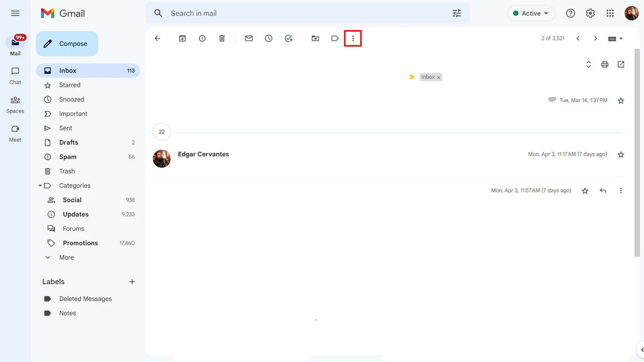Open Spam folder
This screenshot has height=362, width=644.
coord(88,157)
